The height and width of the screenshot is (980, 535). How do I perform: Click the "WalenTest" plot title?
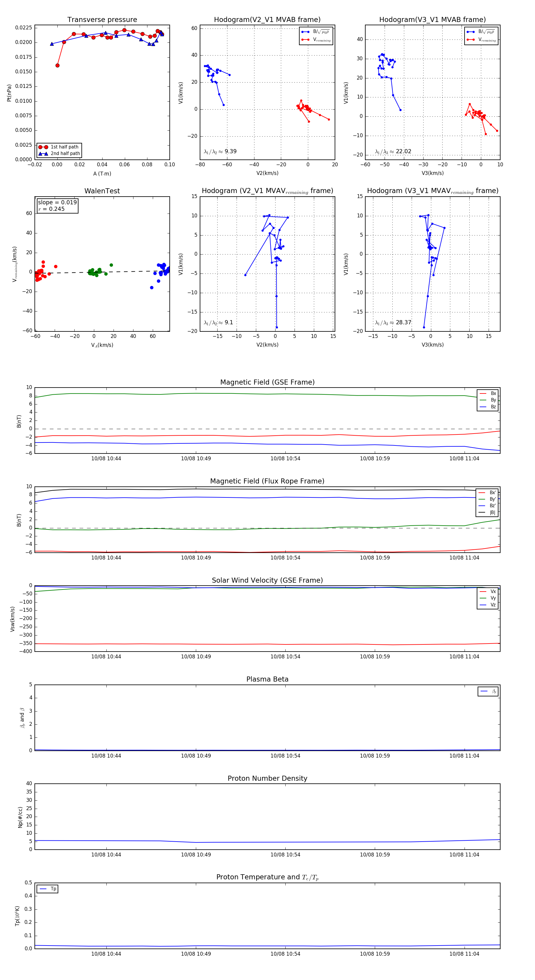click(102, 191)
